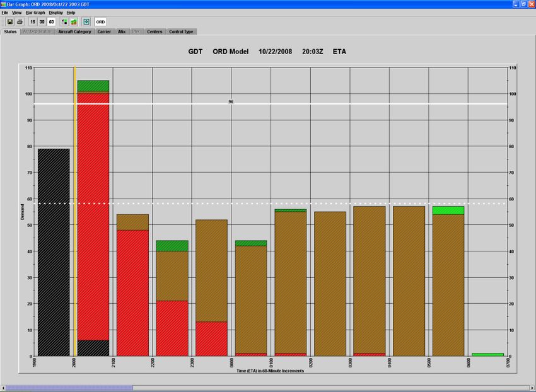
Task: Click the green bar chart toolbar icon
Action: (74, 21)
